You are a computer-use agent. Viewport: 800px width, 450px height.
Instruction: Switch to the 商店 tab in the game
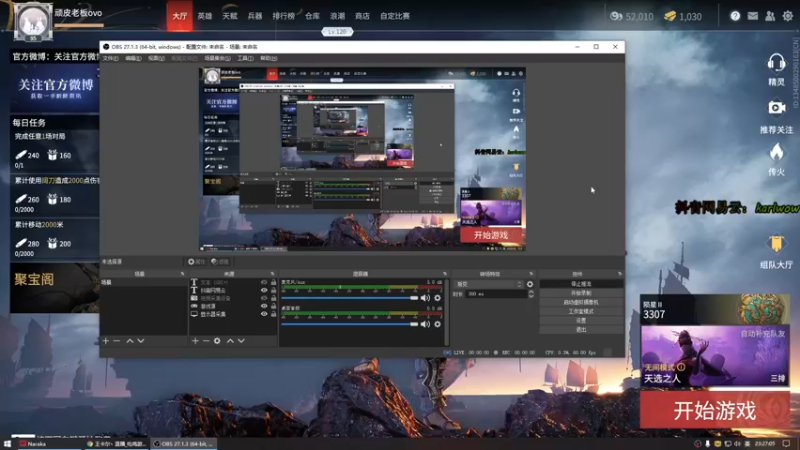coord(362,16)
